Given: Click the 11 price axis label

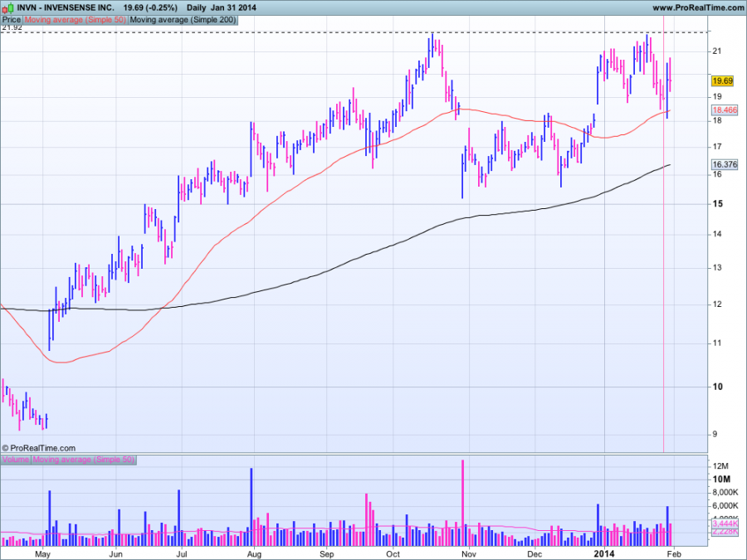Looking at the screenshot, I should click(716, 343).
